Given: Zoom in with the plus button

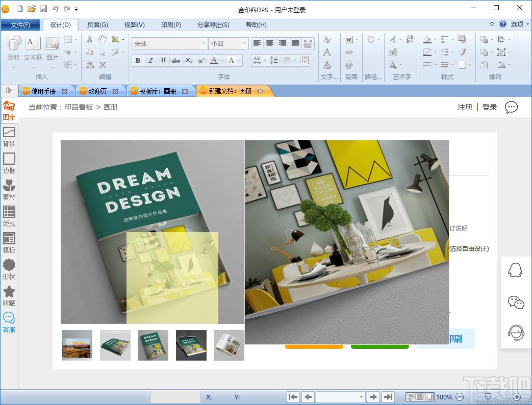Looking at the screenshot, I should click(x=517, y=396).
